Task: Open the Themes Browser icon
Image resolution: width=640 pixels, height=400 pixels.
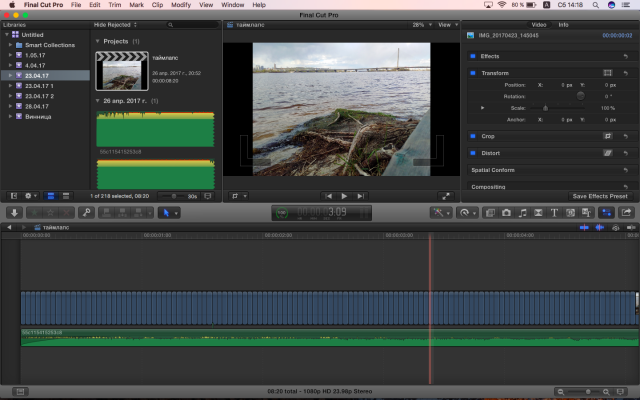Action: [587, 213]
